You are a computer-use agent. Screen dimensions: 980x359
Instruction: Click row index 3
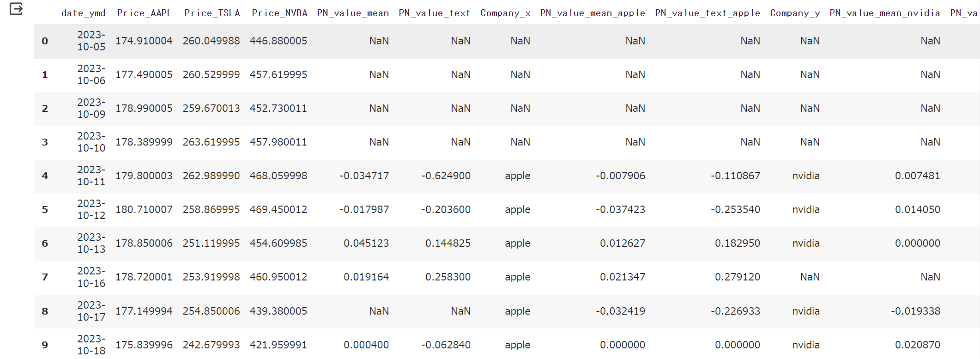(x=45, y=142)
